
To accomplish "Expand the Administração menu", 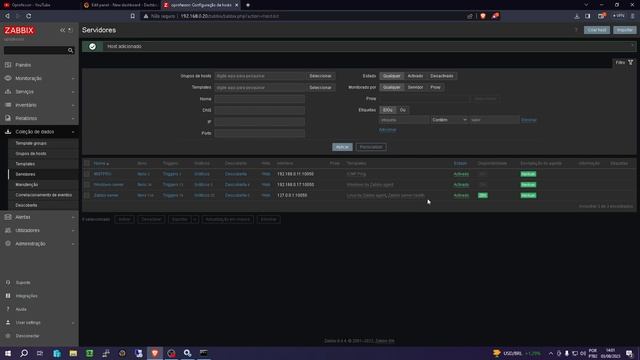I will tap(73, 244).
